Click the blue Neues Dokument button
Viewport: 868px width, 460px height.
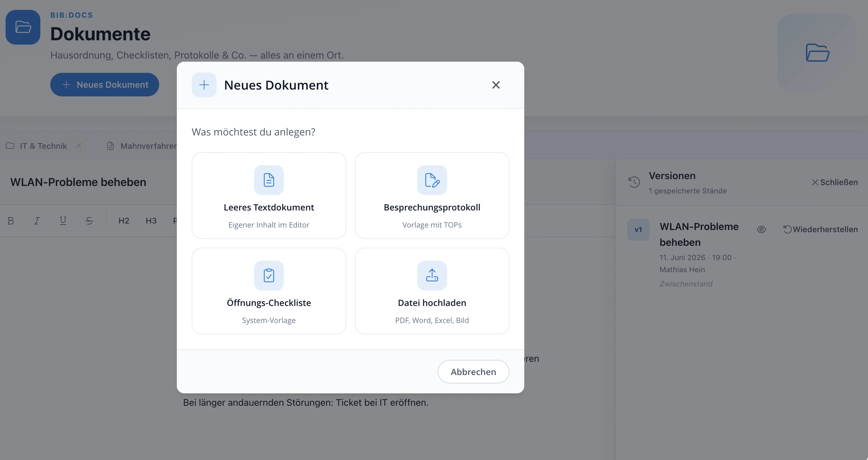pyautogui.click(x=105, y=85)
